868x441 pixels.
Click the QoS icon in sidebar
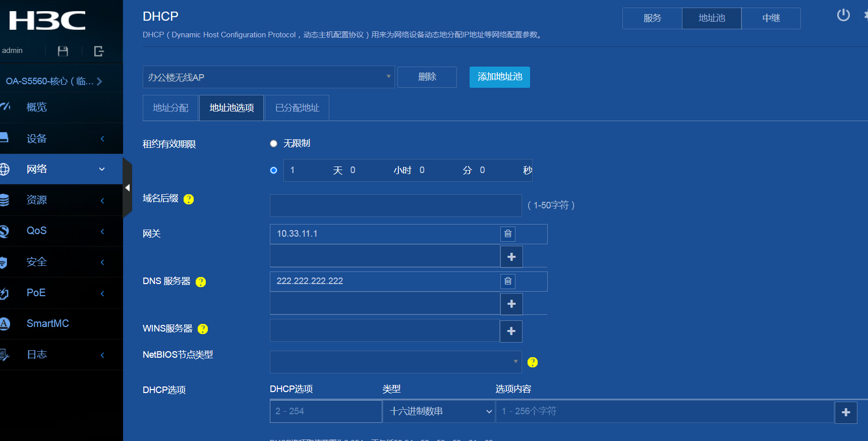click(x=4, y=231)
